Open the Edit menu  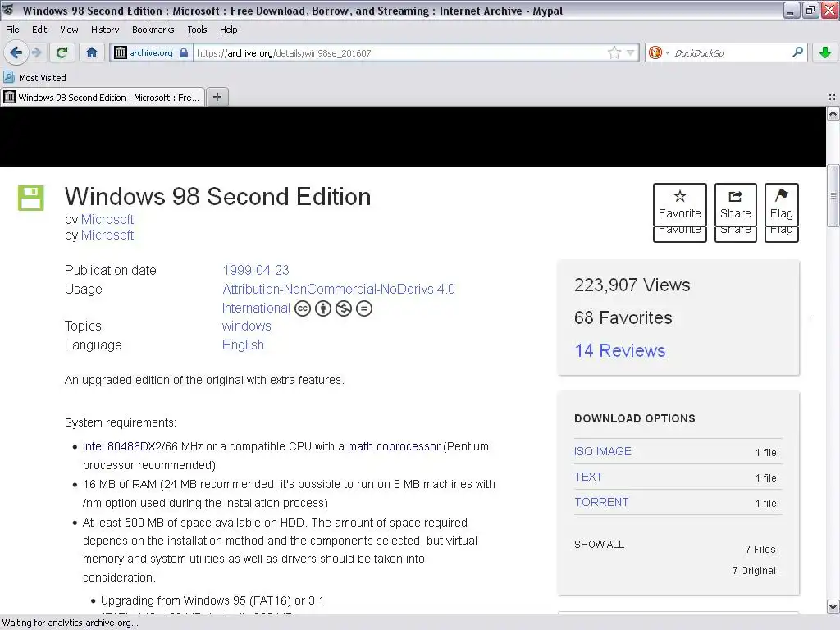(x=39, y=30)
